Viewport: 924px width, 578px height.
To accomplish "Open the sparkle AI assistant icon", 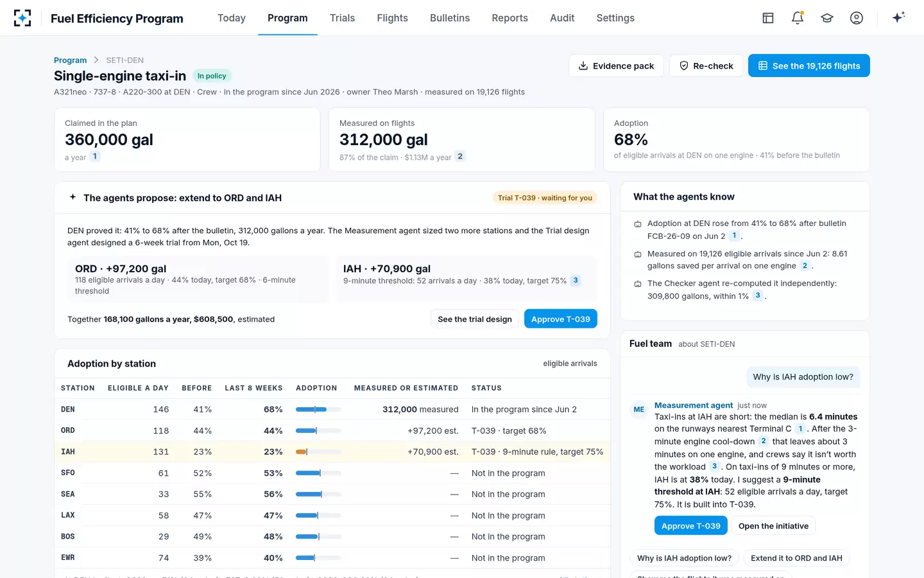I will point(898,17).
